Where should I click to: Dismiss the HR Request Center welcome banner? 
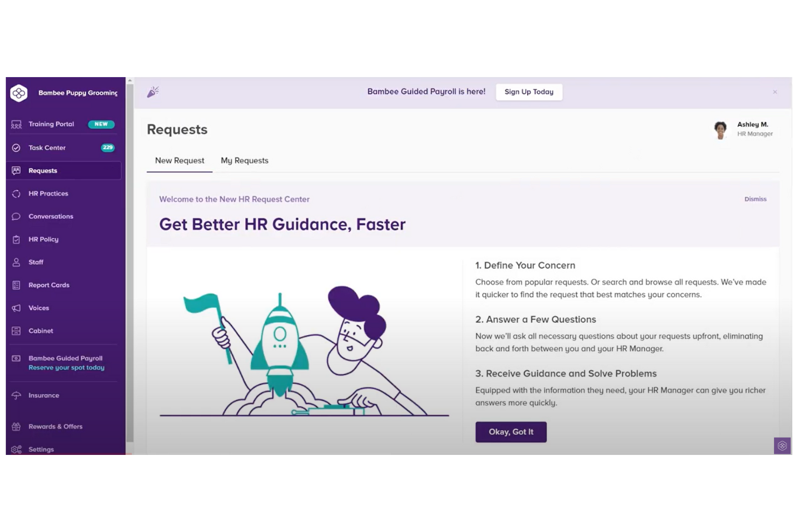pyautogui.click(x=755, y=199)
